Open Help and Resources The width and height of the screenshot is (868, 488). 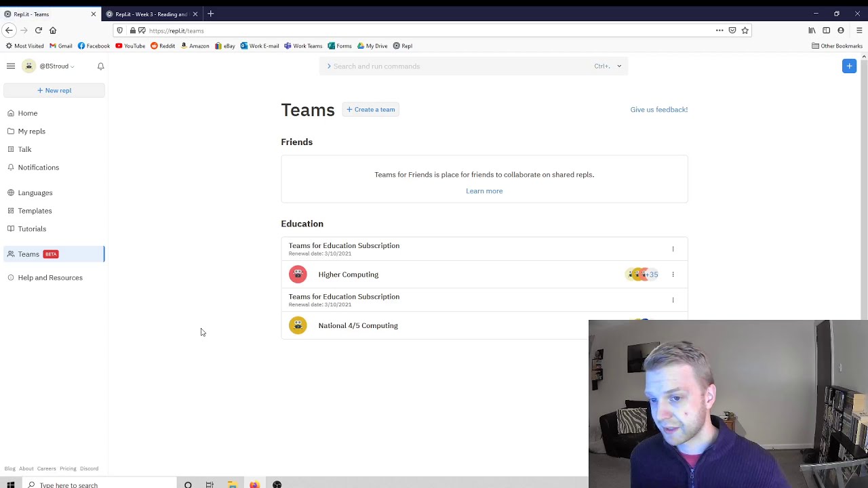[50, 278]
